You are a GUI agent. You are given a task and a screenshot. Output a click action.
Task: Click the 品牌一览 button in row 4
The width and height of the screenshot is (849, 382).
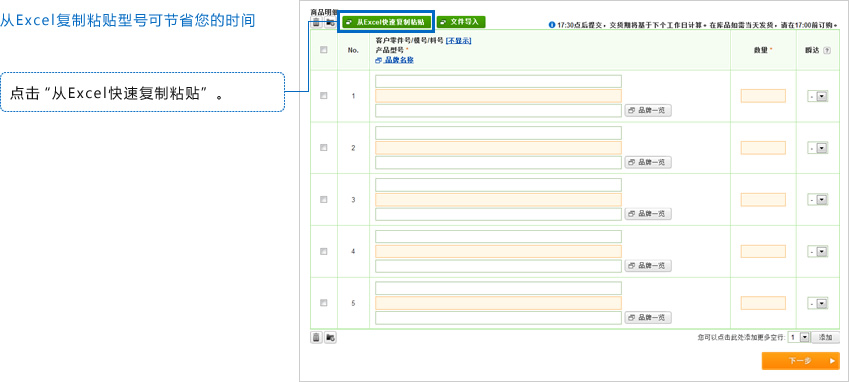[x=648, y=266]
